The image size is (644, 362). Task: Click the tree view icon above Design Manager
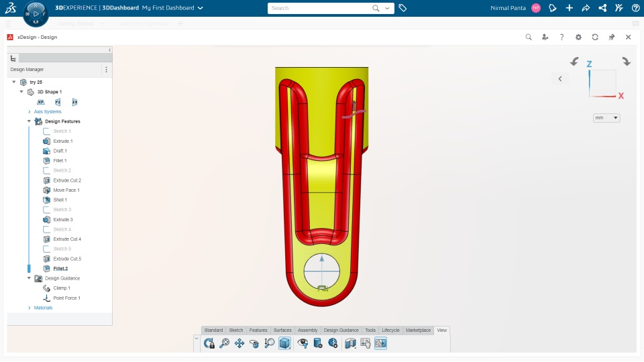click(13, 58)
